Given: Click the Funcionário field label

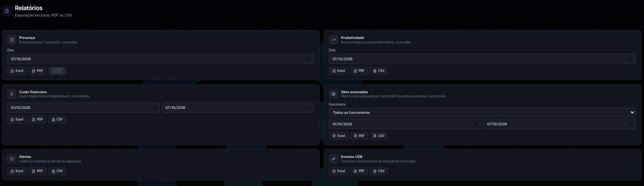Looking at the screenshot, I should 337,104.
